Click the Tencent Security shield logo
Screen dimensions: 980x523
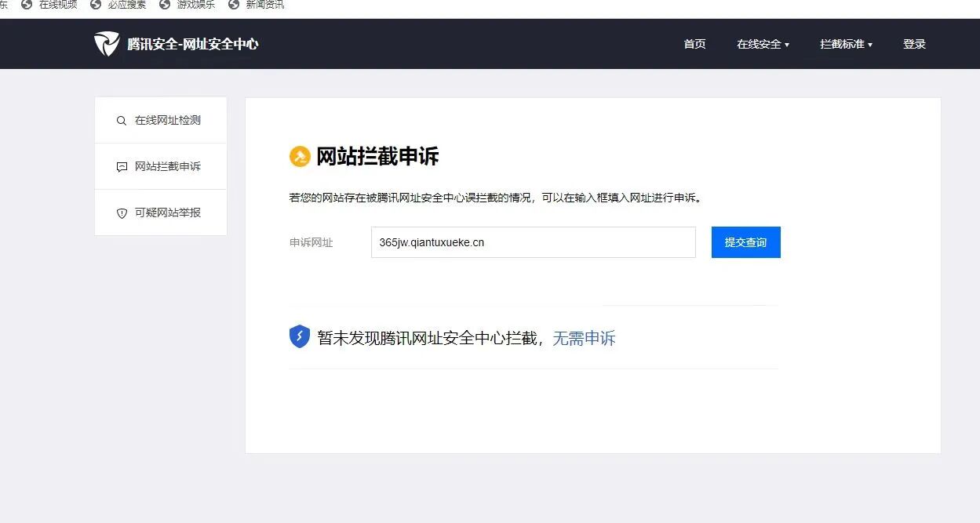[x=107, y=44]
